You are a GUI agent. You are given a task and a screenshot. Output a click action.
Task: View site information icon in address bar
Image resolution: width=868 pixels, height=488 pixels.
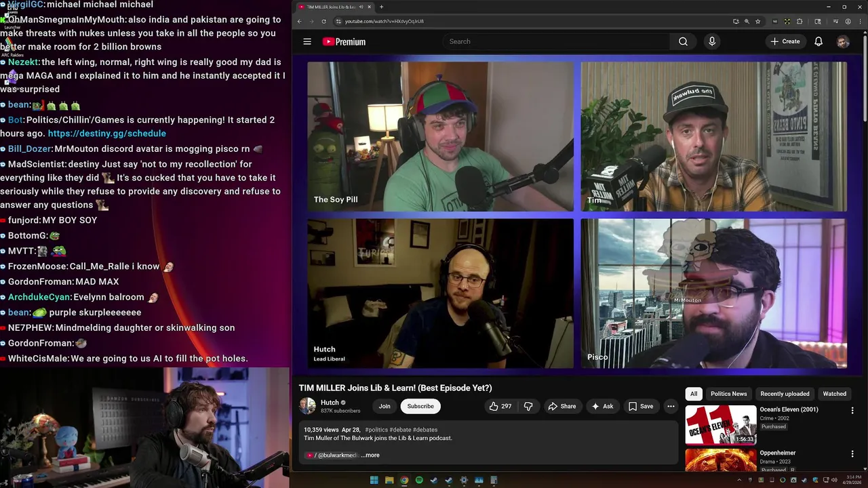[338, 21]
